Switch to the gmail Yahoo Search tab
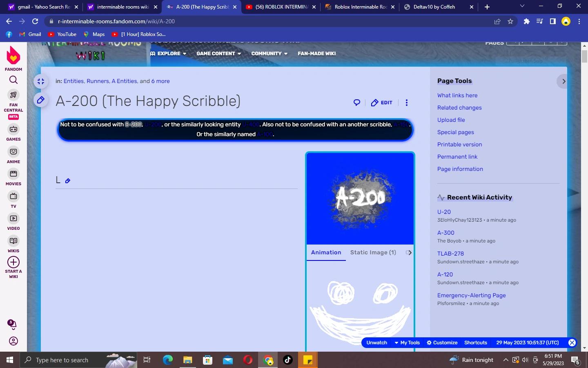Screen dimensions: 588x368 coord(43,7)
